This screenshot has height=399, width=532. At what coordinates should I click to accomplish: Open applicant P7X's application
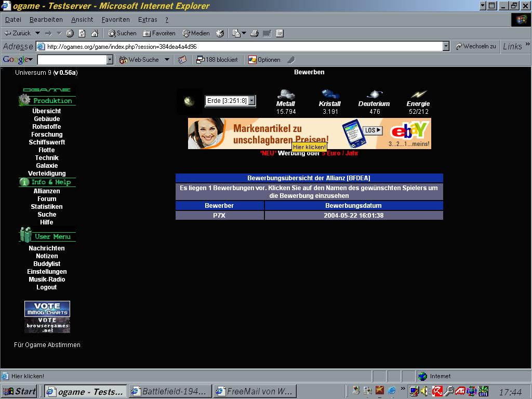coord(219,215)
